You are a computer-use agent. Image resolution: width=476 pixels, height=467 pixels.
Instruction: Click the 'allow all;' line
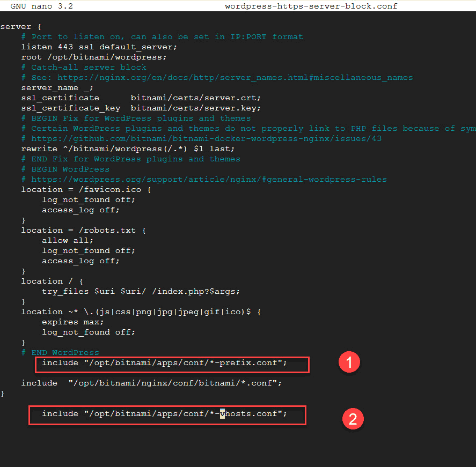(68, 241)
